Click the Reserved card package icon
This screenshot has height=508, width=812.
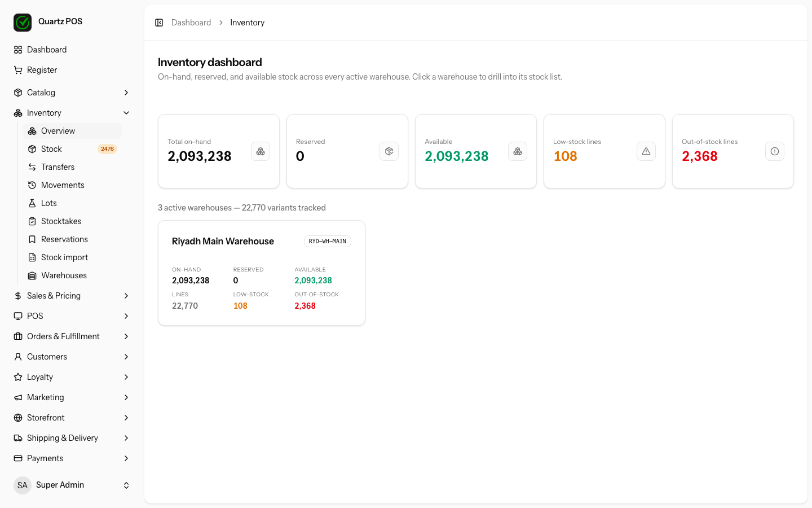pos(389,151)
